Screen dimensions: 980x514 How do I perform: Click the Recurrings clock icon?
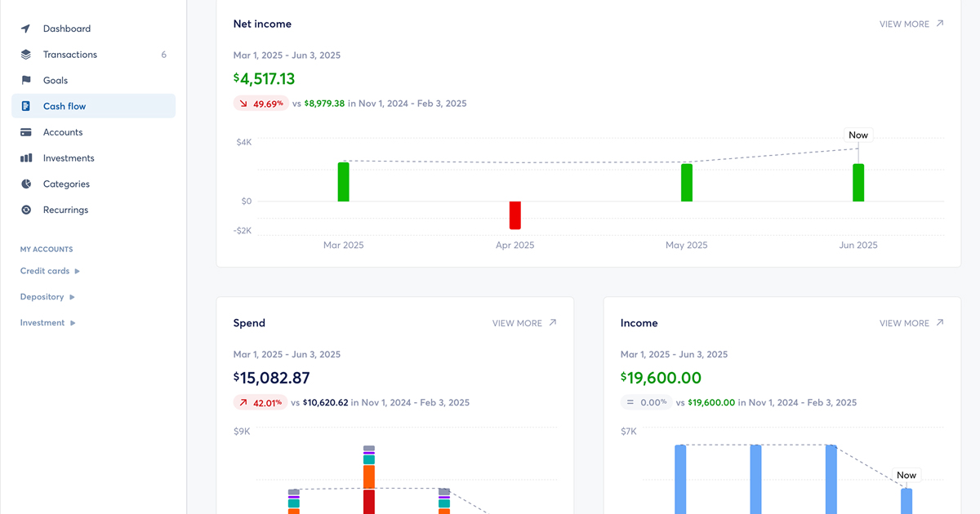tap(26, 210)
